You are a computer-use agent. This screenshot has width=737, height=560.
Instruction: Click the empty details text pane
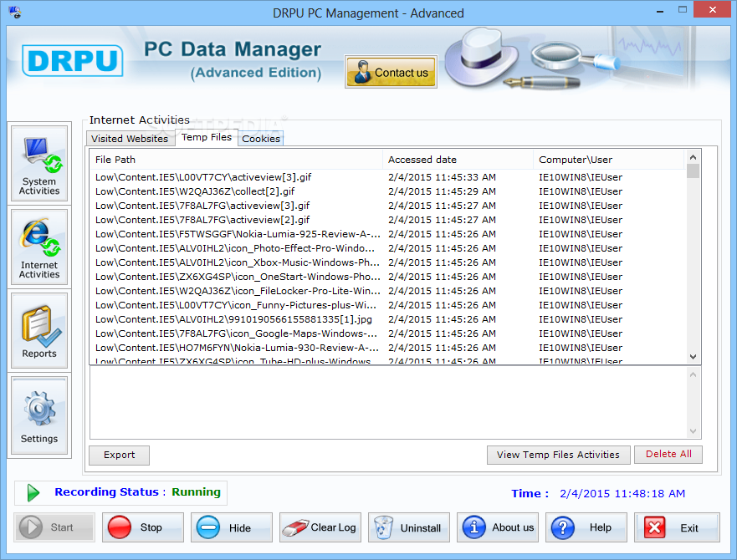388,403
